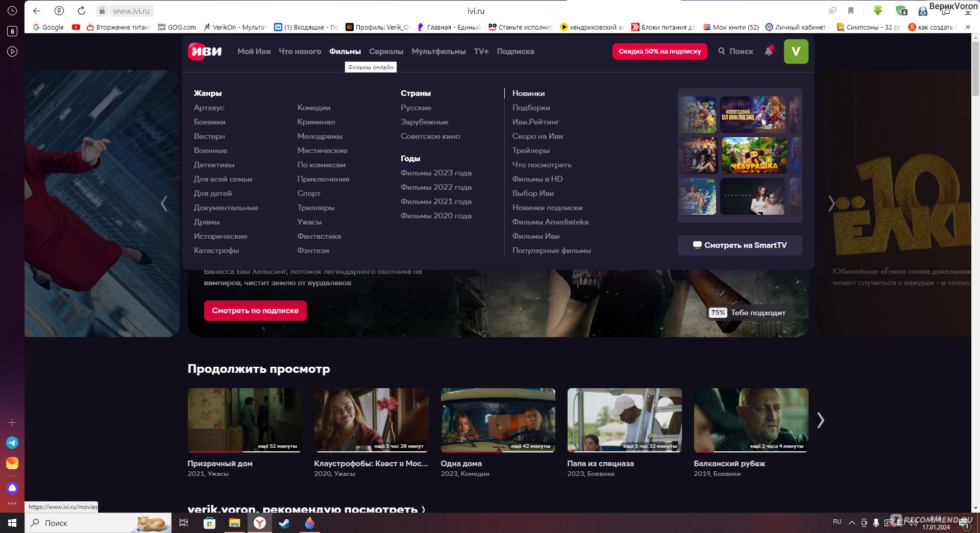Open Google bookmark
Image resolution: width=980 pixels, height=533 pixels.
(48, 27)
